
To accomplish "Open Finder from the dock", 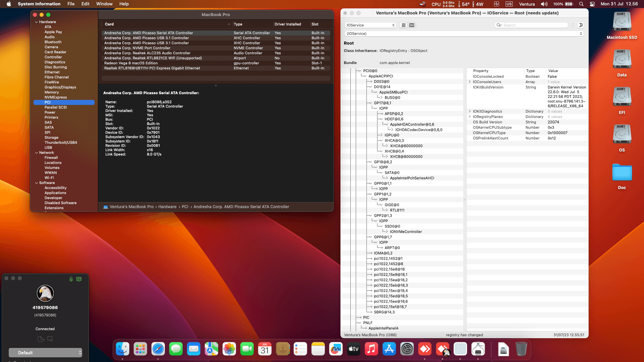I will [x=122, y=349].
